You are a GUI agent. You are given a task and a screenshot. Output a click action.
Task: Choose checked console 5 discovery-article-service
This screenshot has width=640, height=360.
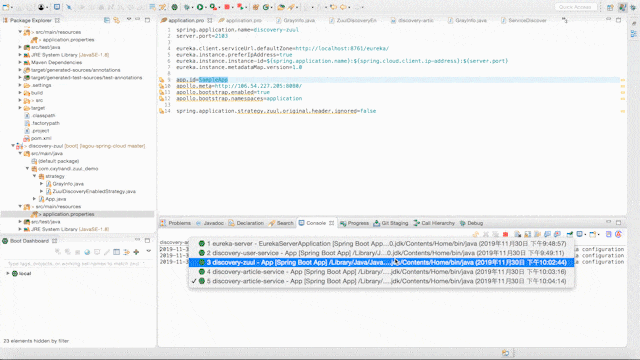[382, 281]
